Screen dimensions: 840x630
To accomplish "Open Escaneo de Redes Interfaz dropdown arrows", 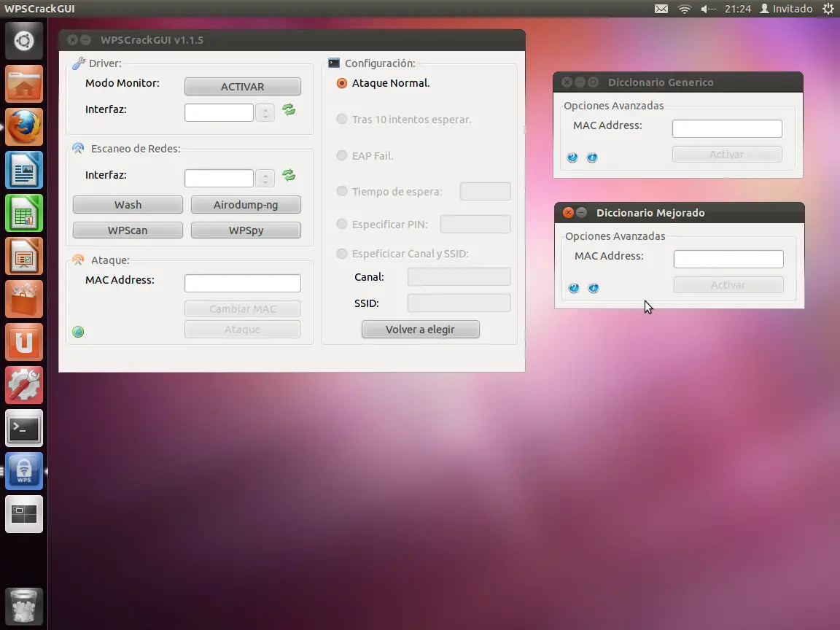I will (x=265, y=178).
